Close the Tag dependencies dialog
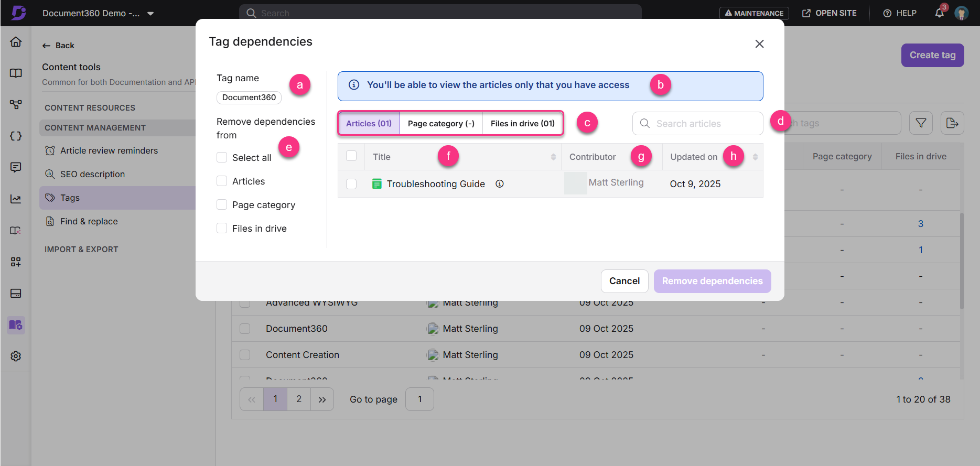The width and height of the screenshot is (980, 466). point(759,44)
